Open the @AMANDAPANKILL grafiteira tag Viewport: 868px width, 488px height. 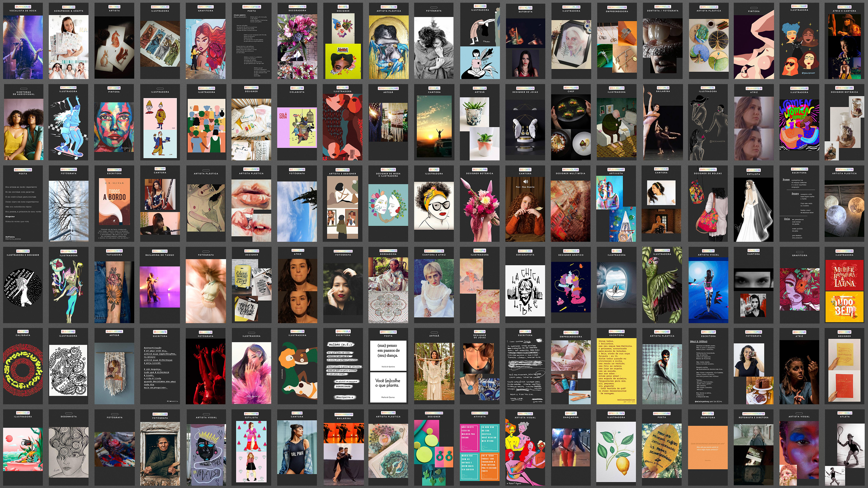(205, 7)
